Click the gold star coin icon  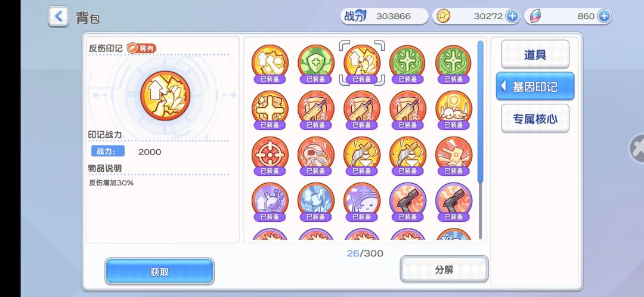point(443,16)
